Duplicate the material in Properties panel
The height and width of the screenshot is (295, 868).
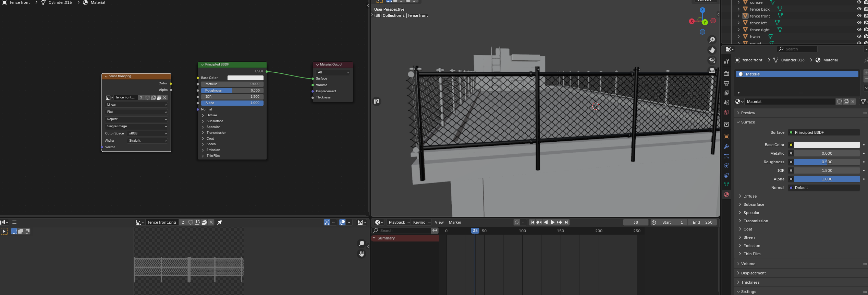[846, 102]
